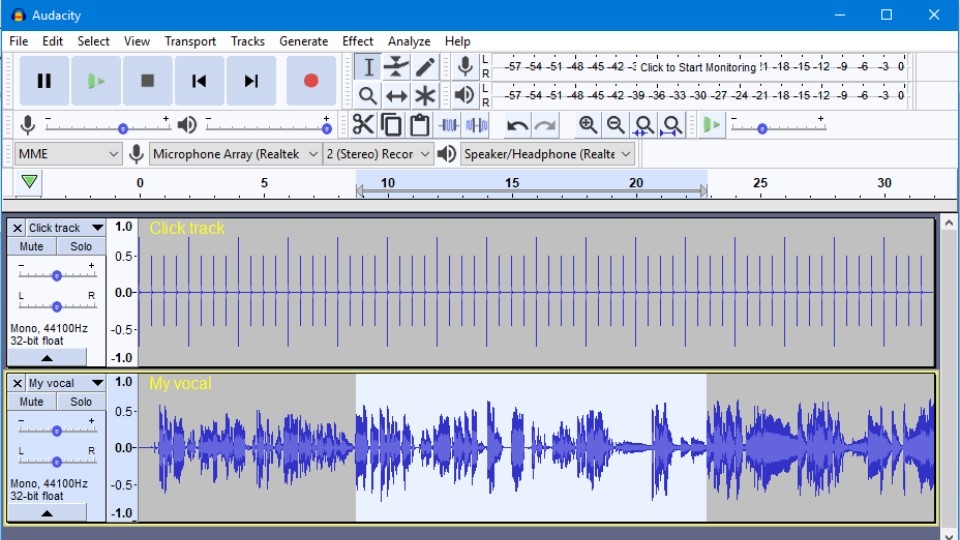Open the File menu

click(18, 41)
